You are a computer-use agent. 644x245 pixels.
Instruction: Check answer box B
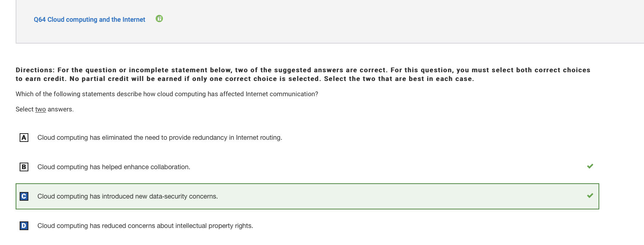24,167
